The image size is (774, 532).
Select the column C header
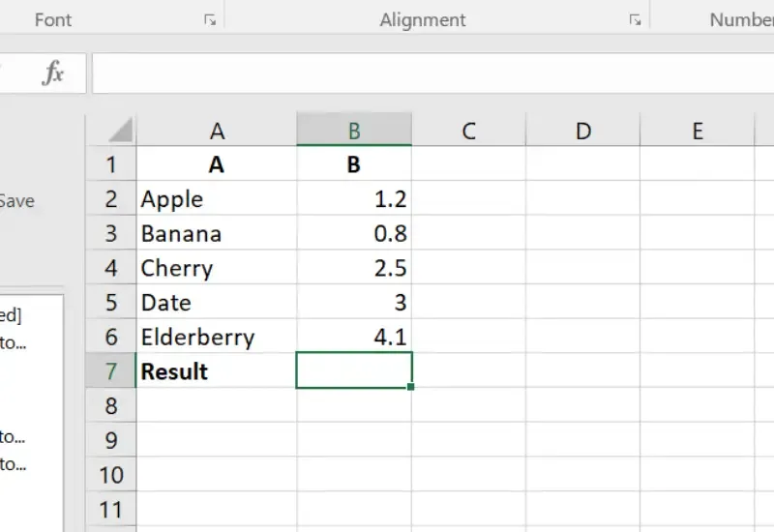pos(468,131)
